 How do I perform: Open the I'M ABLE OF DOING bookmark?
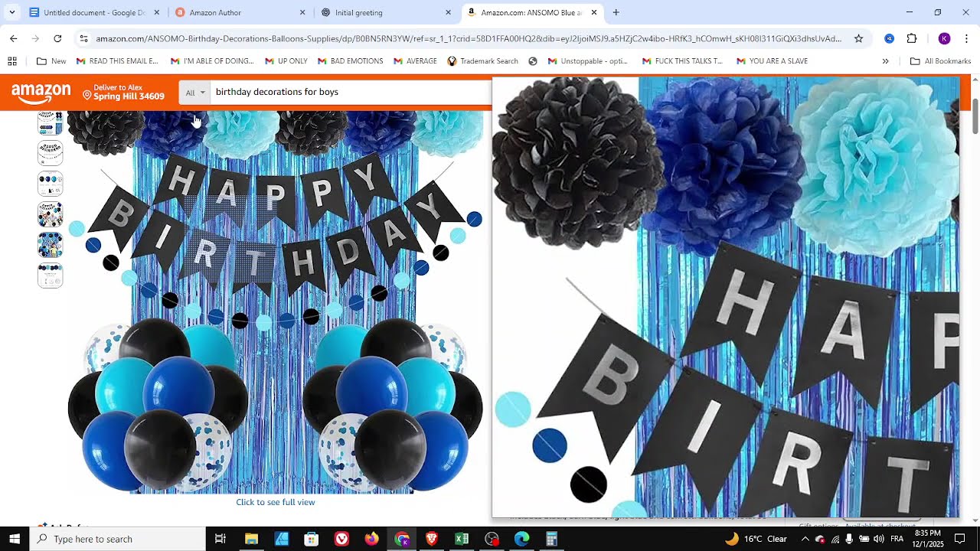coord(212,61)
